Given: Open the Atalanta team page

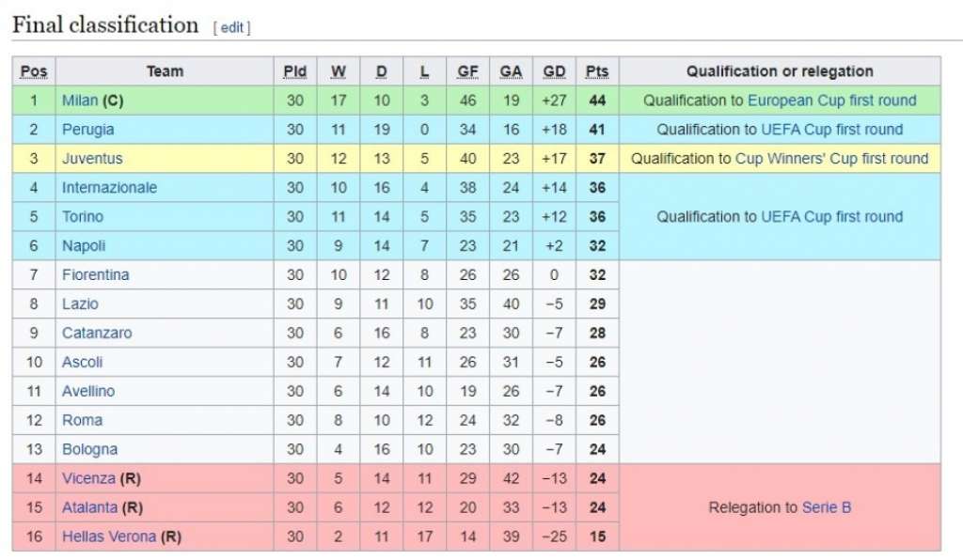Looking at the screenshot, I should click(90, 508).
